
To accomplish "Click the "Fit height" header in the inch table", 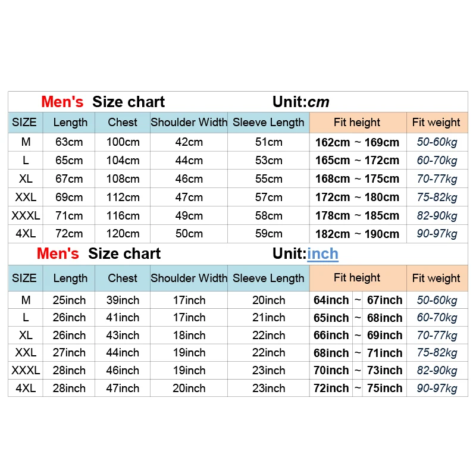I will [357, 277].
